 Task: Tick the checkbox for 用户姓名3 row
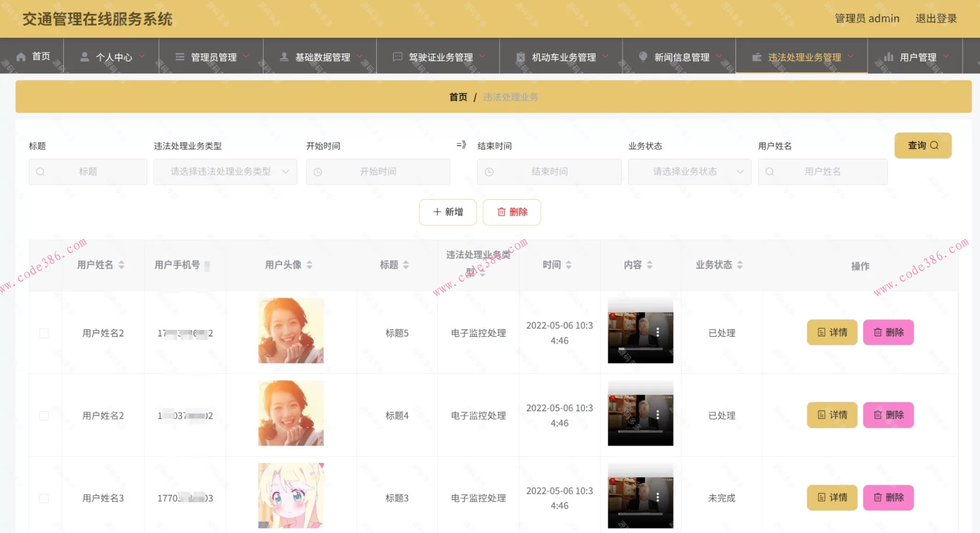tap(44, 498)
